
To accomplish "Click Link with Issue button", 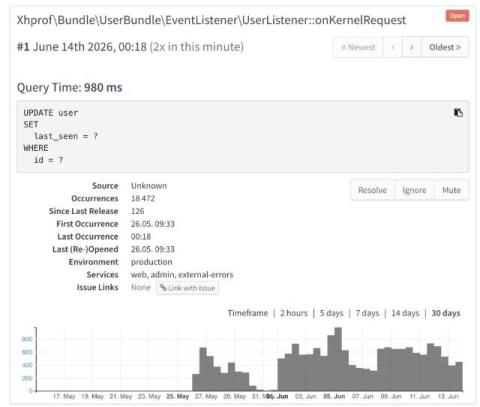I will pos(188,288).
